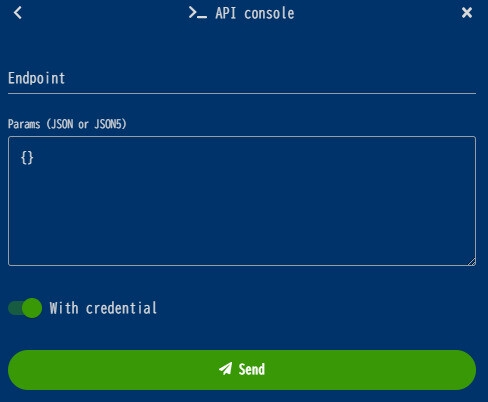Go back using the left chevron icon
Viewport: 488px width, 402px height.
18,13
